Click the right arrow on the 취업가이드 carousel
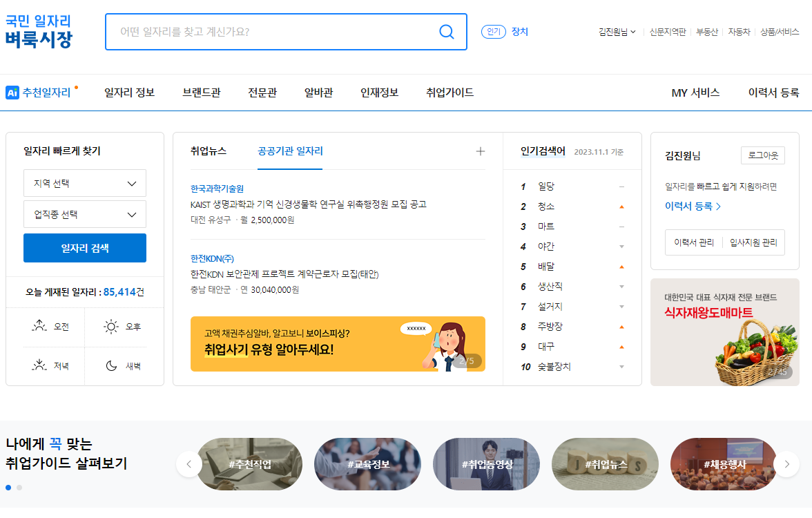812x518 pixels. coord(786,464)
